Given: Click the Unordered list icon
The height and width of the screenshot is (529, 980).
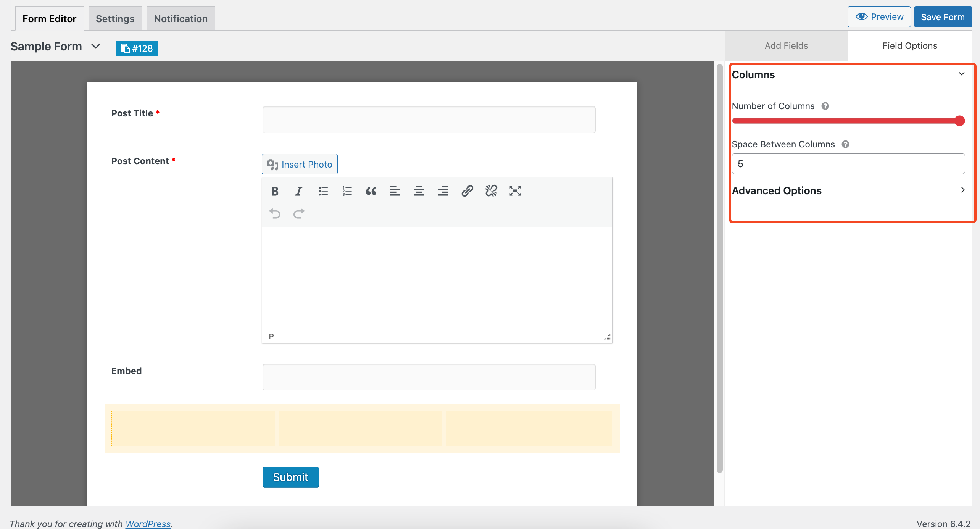Looking at the screenshot, I should tap(322, 191).
